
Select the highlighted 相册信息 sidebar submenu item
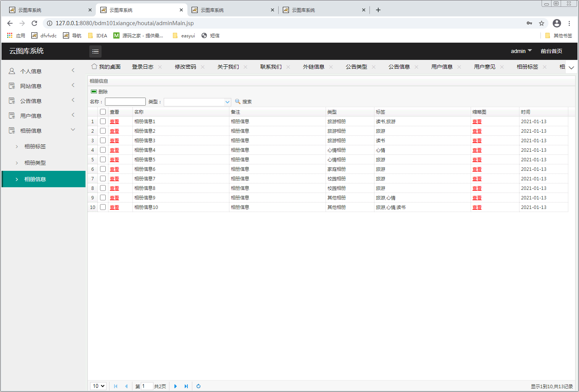(44, 179)
